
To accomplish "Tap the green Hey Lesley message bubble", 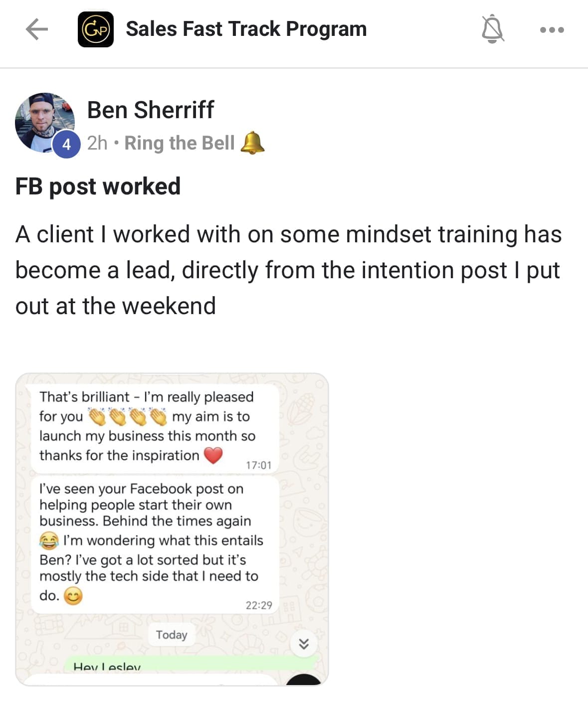I will click(190, 665).
